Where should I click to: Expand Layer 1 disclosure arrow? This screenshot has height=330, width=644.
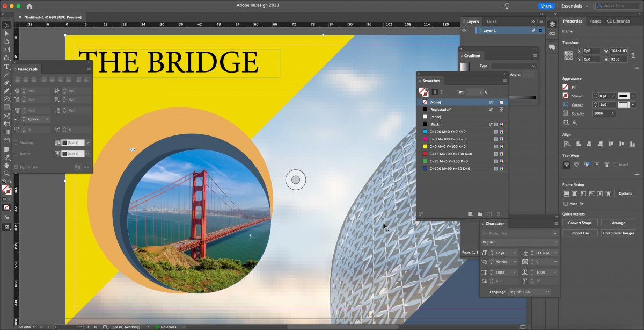tap(480, 31)
